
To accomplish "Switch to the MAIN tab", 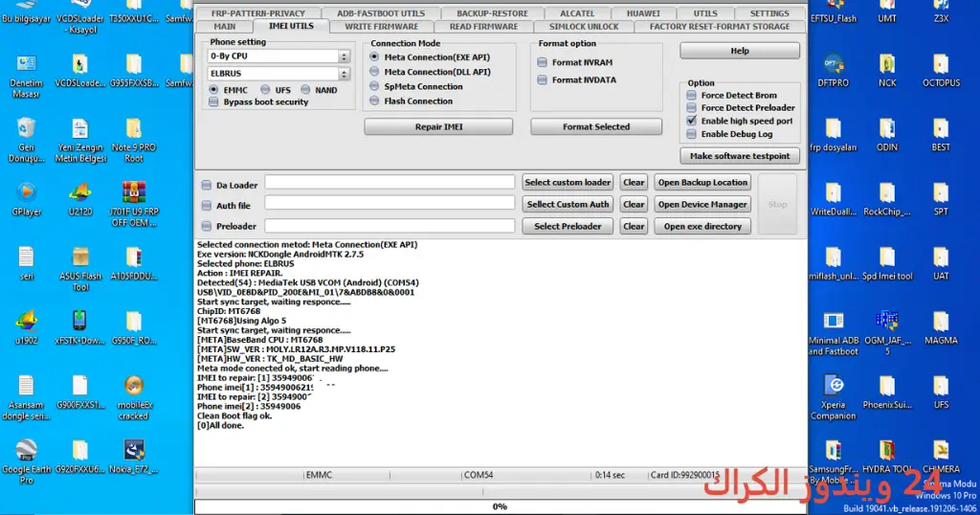I will 224,27.
